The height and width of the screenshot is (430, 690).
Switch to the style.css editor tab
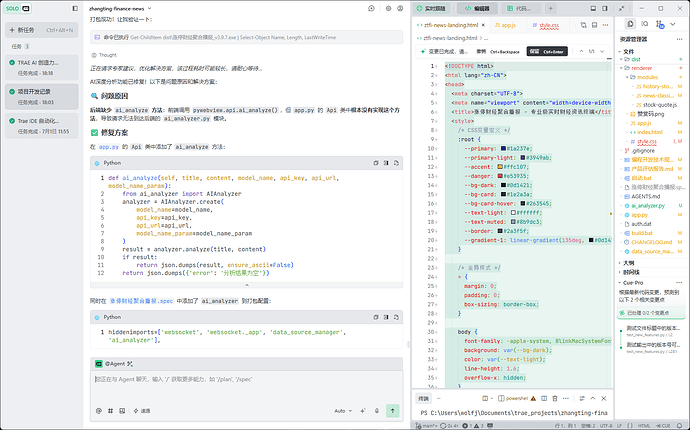click(546, 25)
